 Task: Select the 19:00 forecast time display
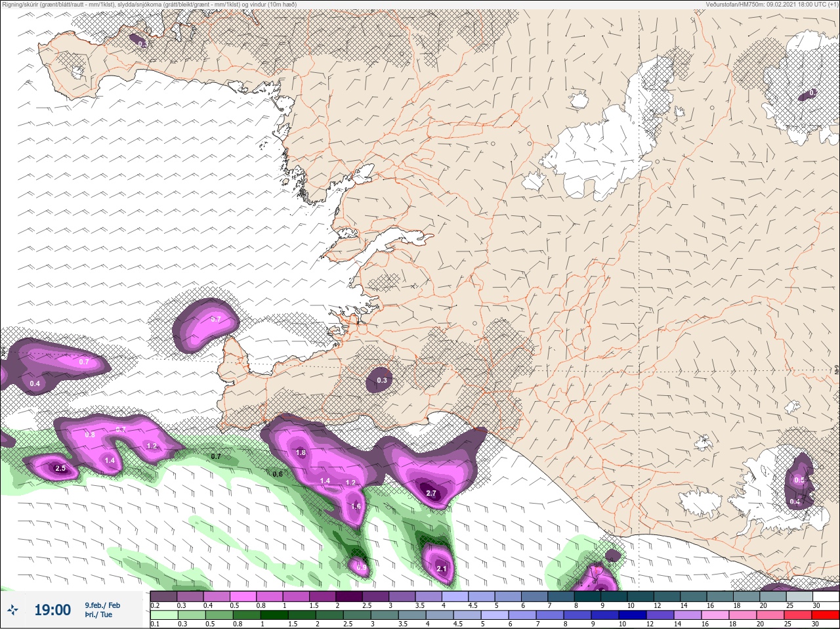52,611
